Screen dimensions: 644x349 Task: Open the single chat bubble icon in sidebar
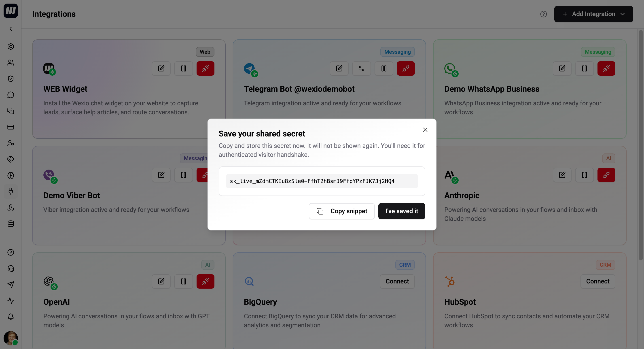click(x=11, y=95)
